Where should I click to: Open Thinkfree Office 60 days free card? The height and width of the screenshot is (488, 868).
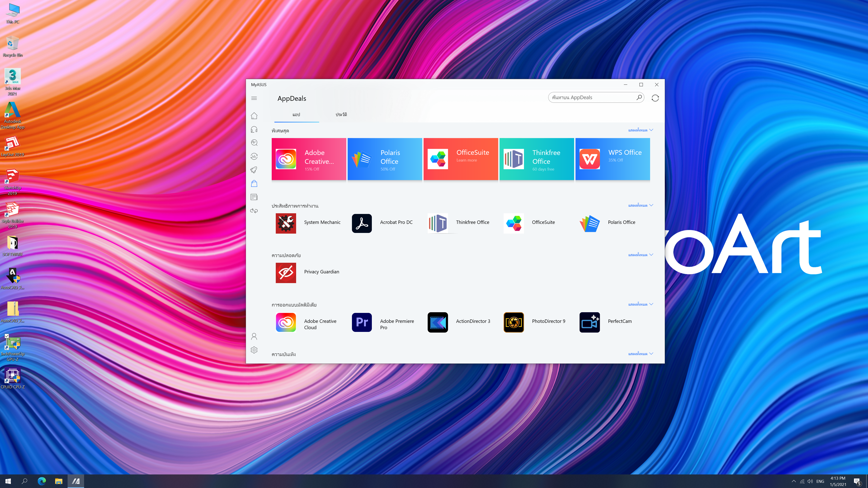(x=536, y=159)
